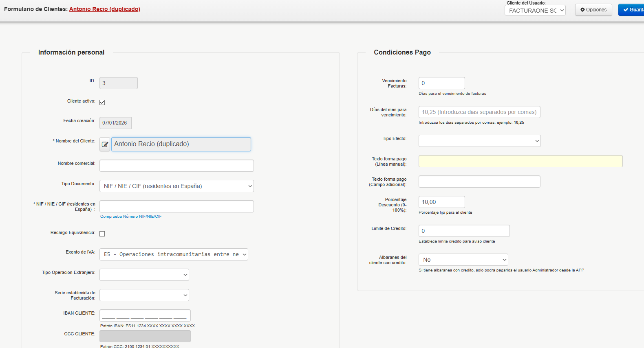Click the Antonio Recio (duplicado) title link
Screen dimensions: 644x348
point(105,9)
